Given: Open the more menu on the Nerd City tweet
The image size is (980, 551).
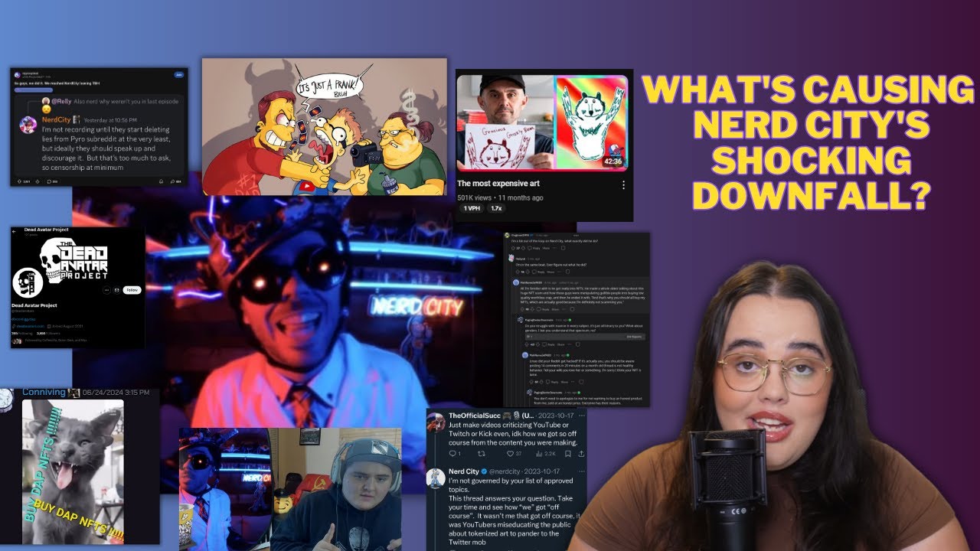Looking at the screenshot, I should coord(581,471).
